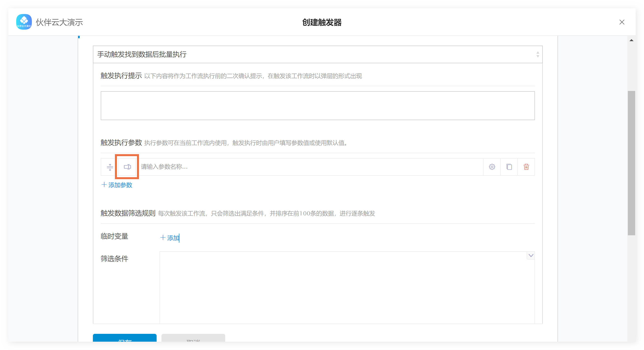Close the 创建触发器 dialog
The width and height of the screenshot is (644, 350).
click(x=621, y=22)
